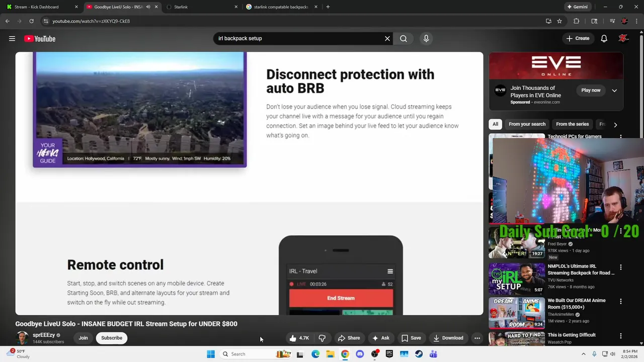The height and width of the screenshot is (362, 644).
Task: Go to YouTube home via logo
Action: tap(40, 39)
